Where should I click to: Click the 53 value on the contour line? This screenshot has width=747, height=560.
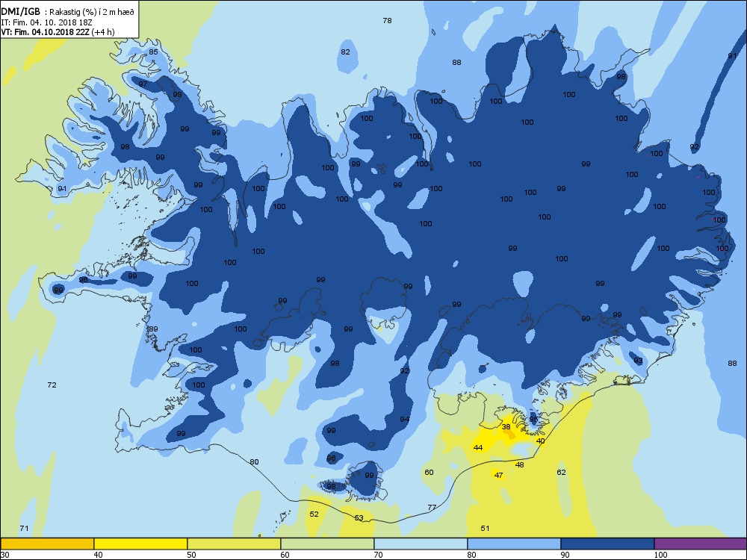(359, 518)
